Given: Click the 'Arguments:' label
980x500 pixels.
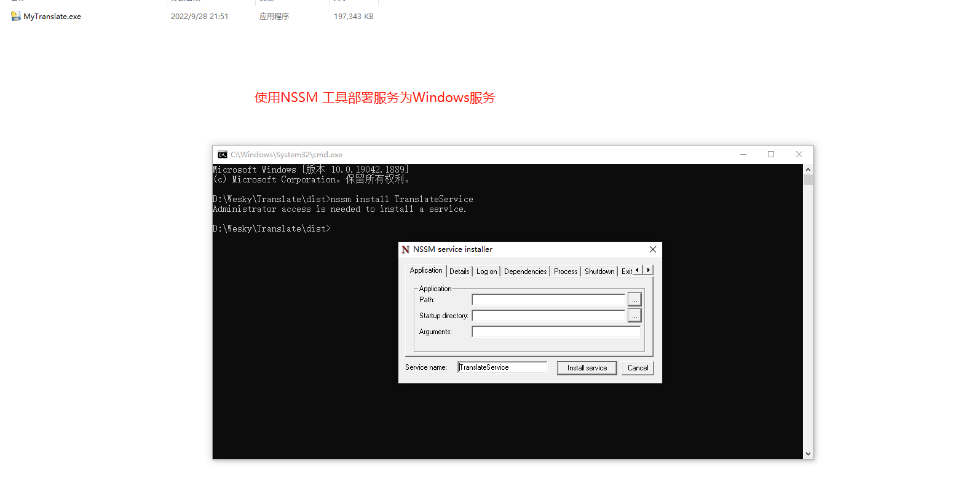Looking at the screenshot, I should (x=435, y=332).
